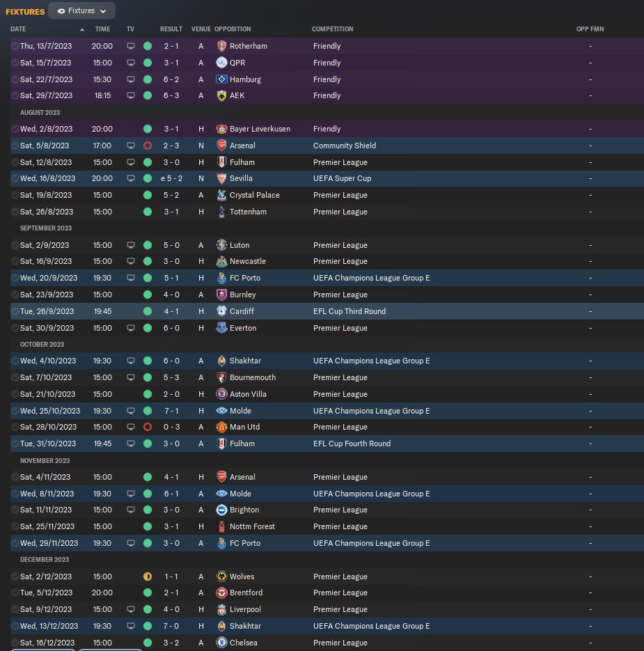Click the Newcastle club badge
Screen dimensions: 644x651
pyautogui.click(x=221, y=261)
